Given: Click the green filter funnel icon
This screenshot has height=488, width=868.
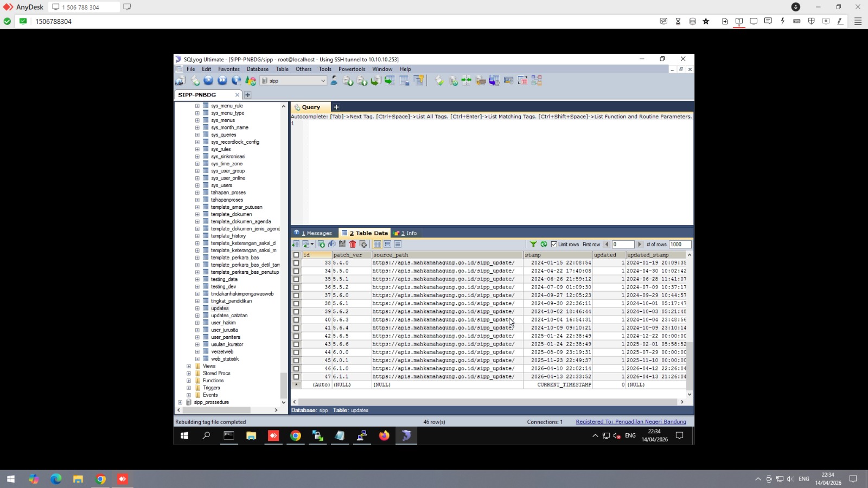Looking at the screenshot, I should (x=533, y=245).
